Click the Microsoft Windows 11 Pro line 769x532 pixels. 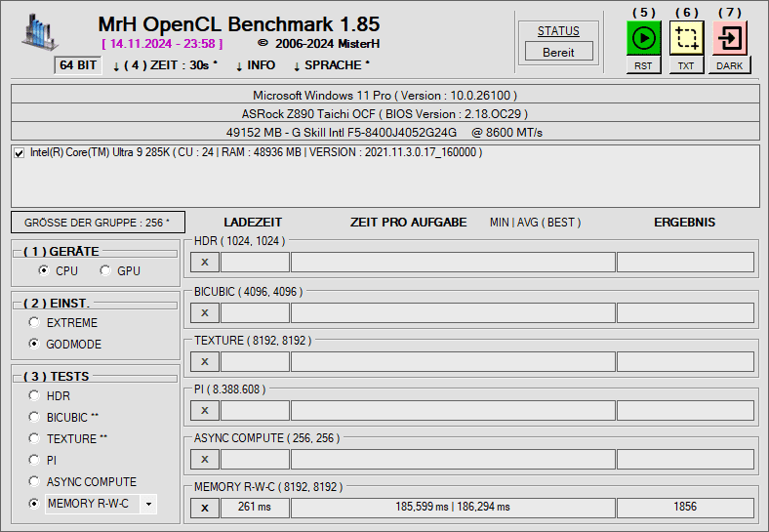tap(385, 95)
